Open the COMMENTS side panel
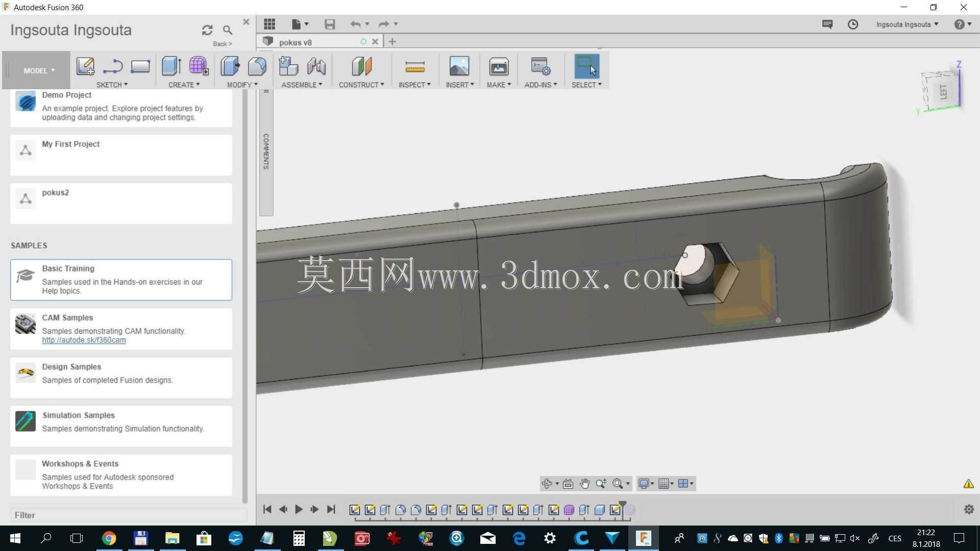Image resolution: width=980 pixels, height=551 pixels. pos(266,152)
